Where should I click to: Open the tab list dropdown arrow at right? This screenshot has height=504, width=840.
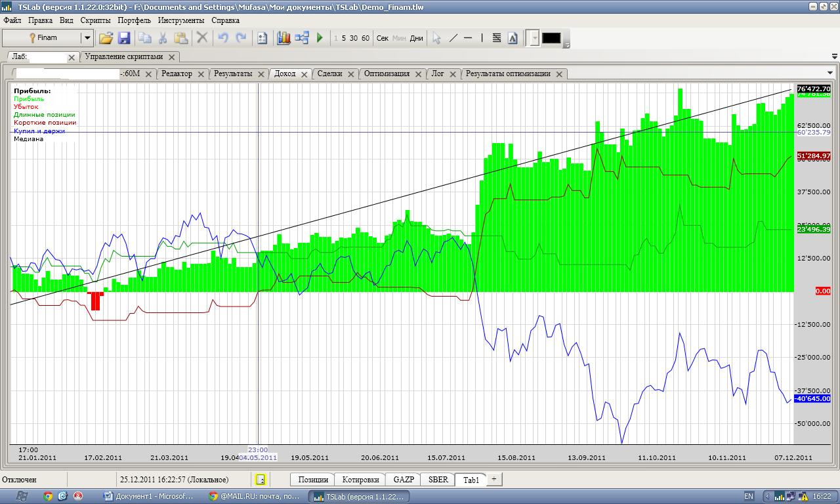[x=830, y=73]
